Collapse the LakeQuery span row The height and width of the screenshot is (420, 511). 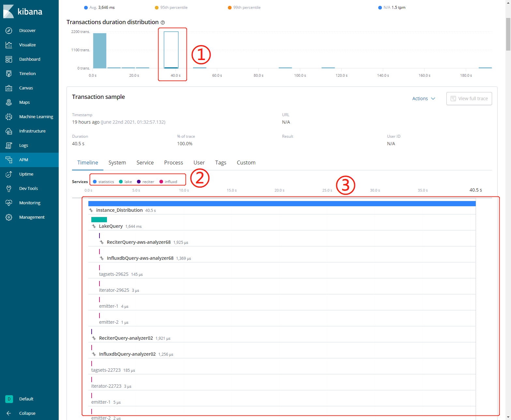pyautogui.click(x=94, y=226)
